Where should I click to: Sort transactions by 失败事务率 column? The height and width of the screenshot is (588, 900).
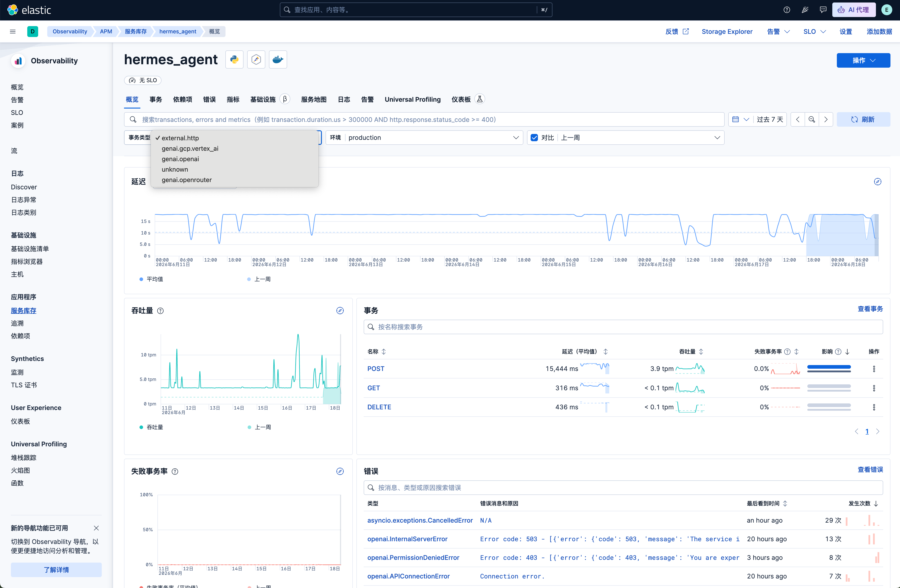[x=776, y=351]
